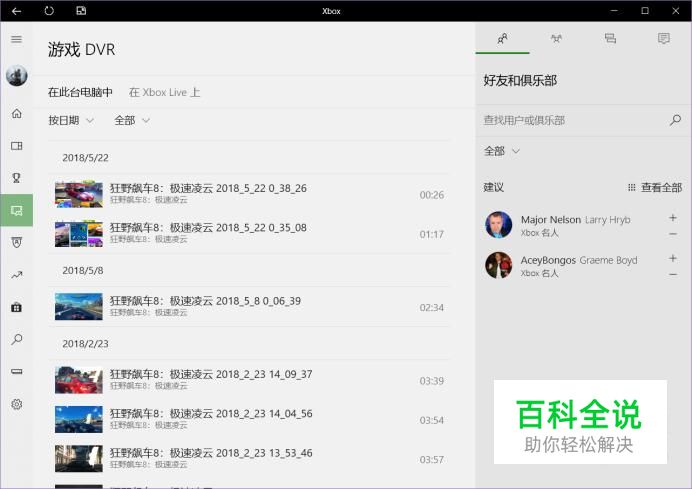Open clip thumbnail 2018_5_8 0_06_39
This screenshot has width=692, height=489.
(79, 307)
